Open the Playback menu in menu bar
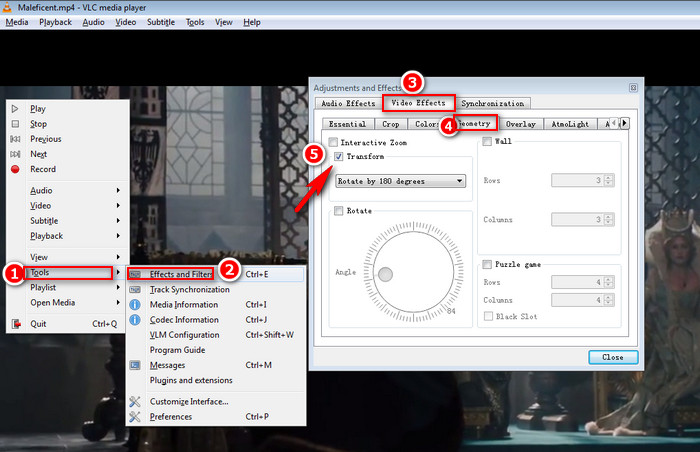Viewport: 700px width, 452px height. tap(55, 22)
